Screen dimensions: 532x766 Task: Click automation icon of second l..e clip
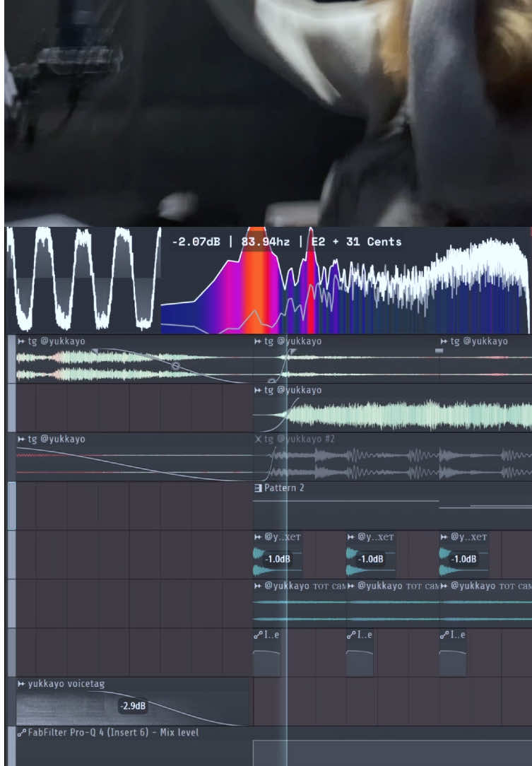point(350,635)
